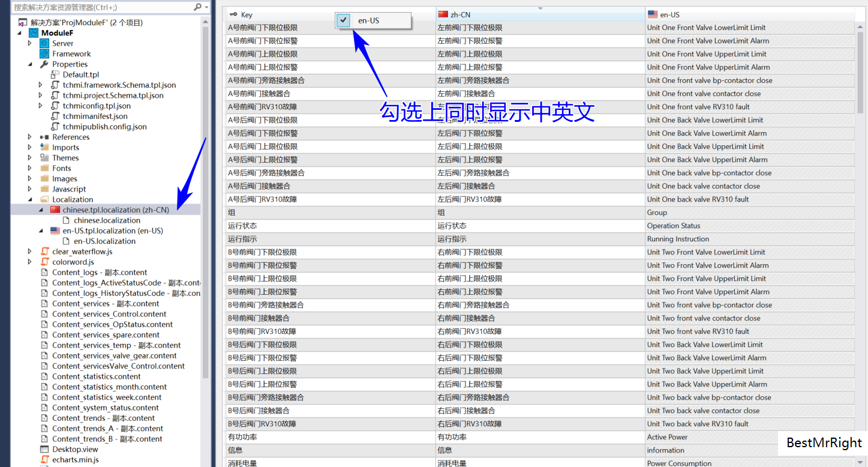Click clear_waterflow.js script icon
The image size is (868, 467).
pyautogui.click(x=44, y=252)
